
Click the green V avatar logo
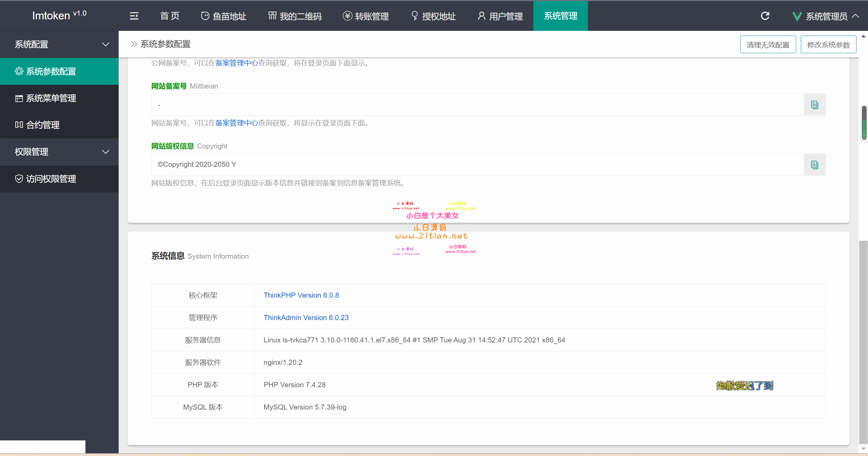point(797,16)
